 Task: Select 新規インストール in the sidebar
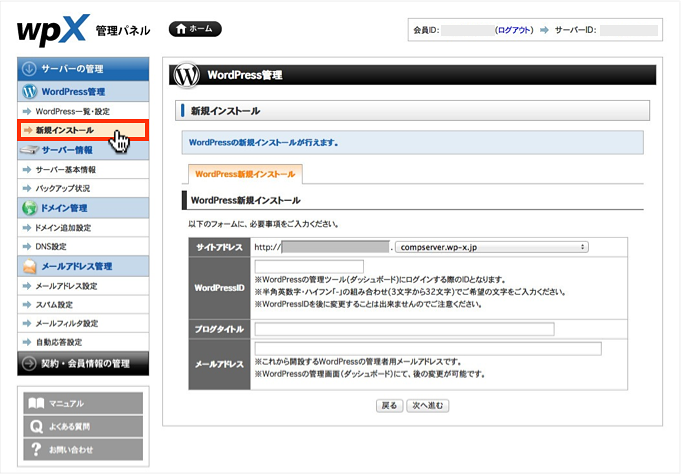83,130
